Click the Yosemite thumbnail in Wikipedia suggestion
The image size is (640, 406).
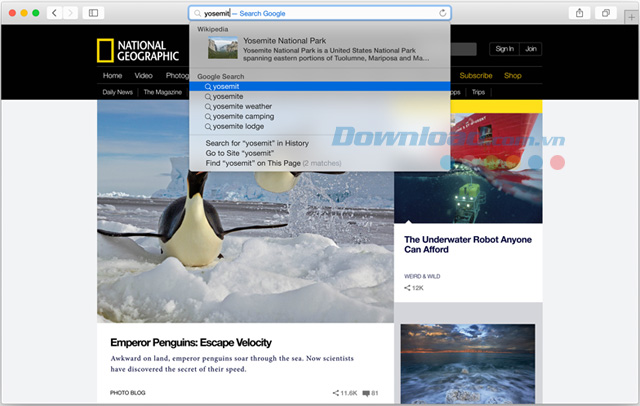[222, 48]
